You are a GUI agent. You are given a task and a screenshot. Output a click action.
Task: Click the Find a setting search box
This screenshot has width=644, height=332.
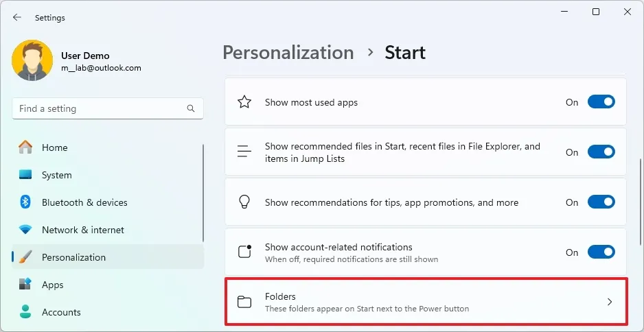(x=100, y=108)
